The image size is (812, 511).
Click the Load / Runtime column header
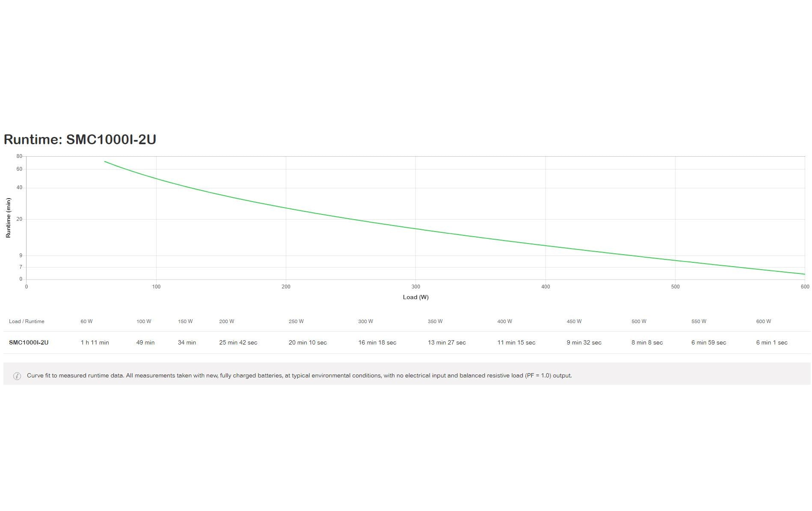(27, 321)
